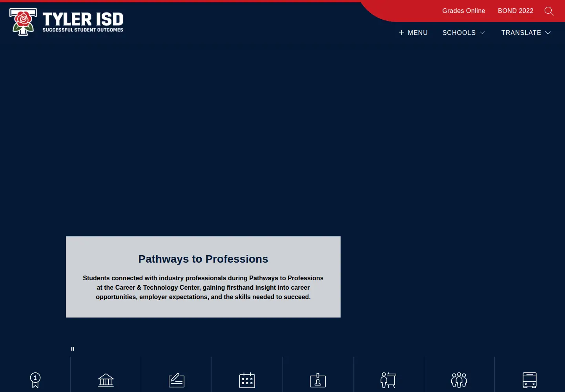Open the plus MENU button

point(413,33)
